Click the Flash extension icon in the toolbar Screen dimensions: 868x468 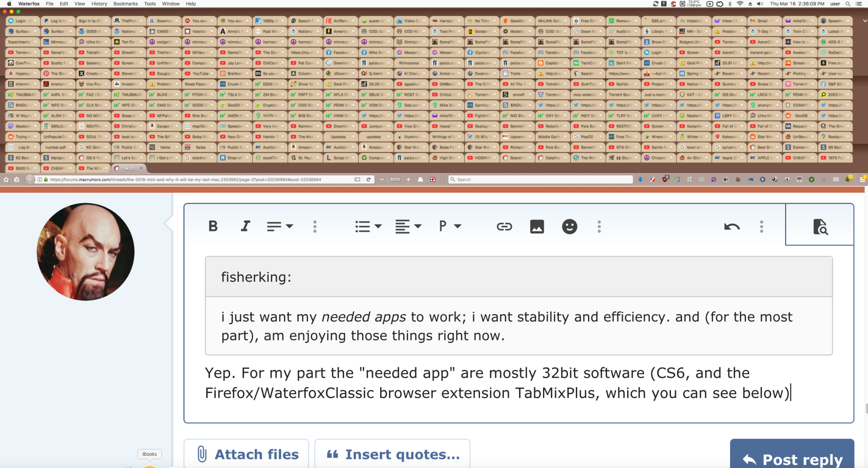pyautogui.click(x=652, y=179)
